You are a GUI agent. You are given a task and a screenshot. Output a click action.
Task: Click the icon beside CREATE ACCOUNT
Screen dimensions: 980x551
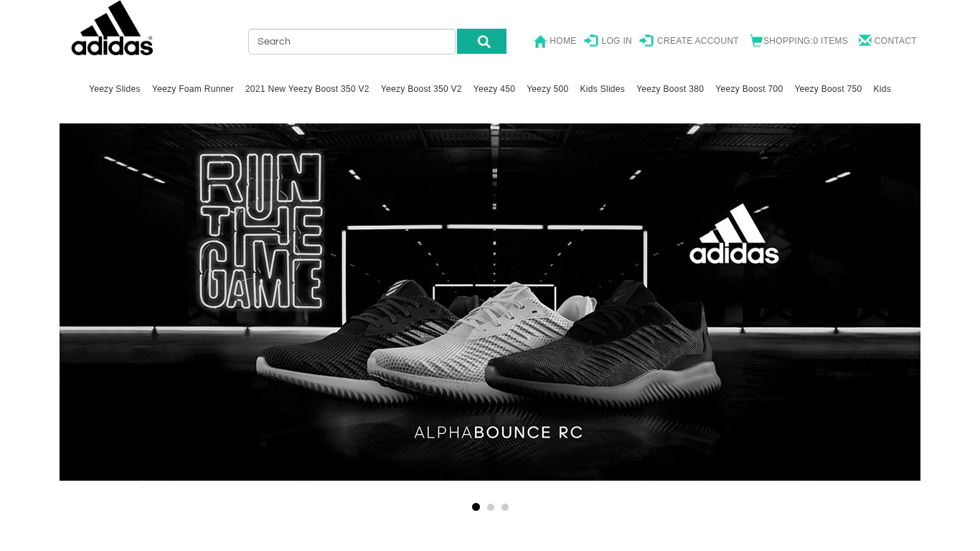point(646,41)
